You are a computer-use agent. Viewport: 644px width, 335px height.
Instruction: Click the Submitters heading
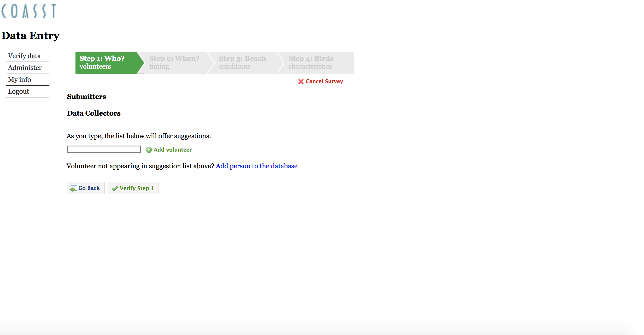click(x=86, y=97)
